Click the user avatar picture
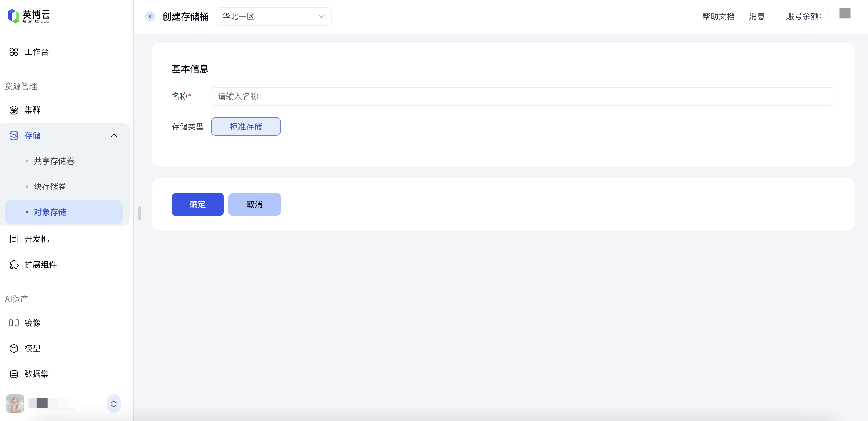This screenshot has height=421, width=868. [15, 404]
